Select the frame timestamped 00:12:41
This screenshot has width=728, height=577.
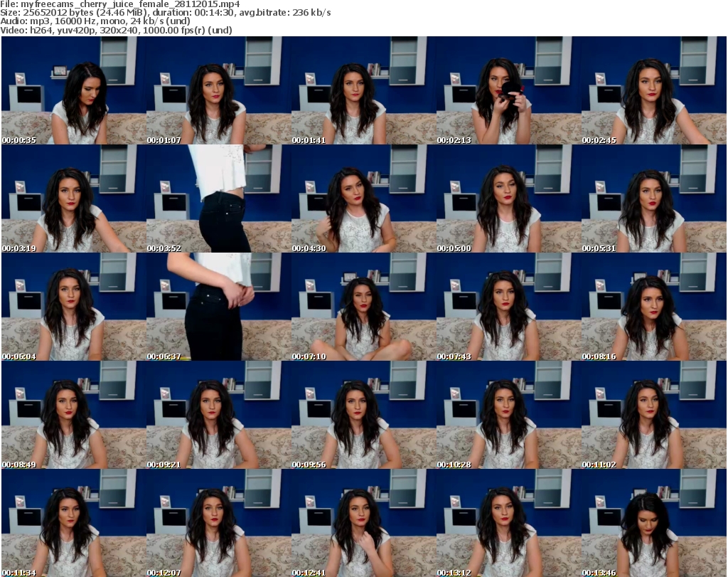click(363, 523)
